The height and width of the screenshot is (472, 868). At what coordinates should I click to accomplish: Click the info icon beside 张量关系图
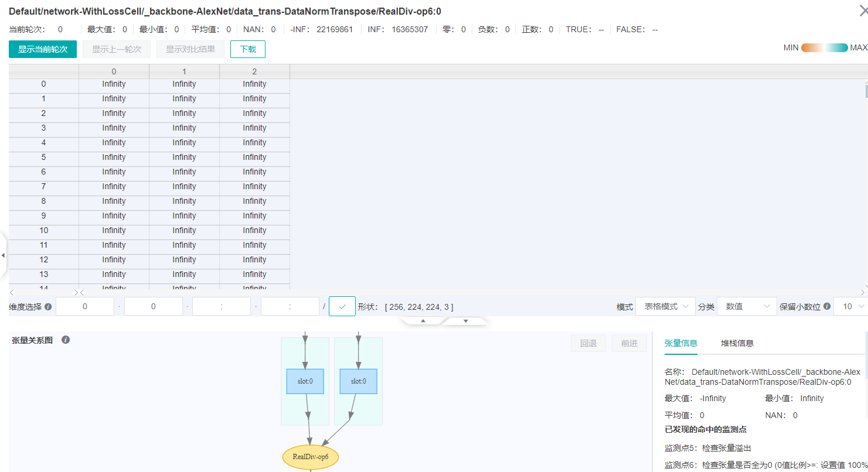[66, 340]
